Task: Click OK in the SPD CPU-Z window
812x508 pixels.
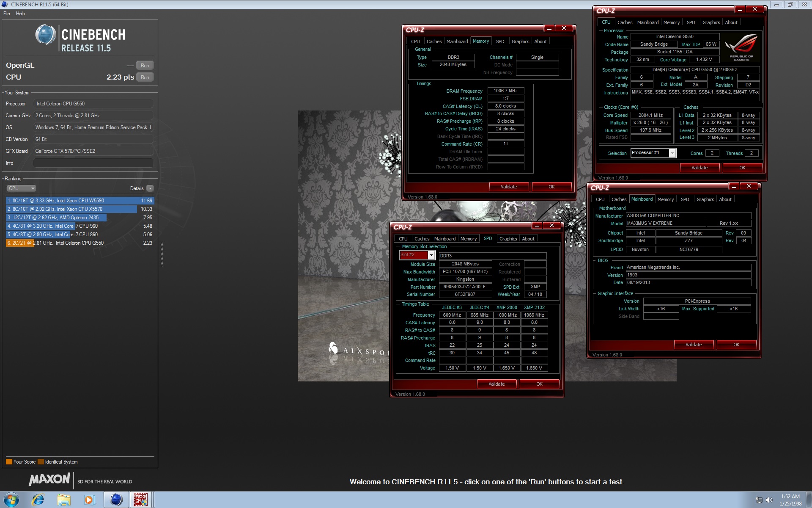Action: [539, 384]
